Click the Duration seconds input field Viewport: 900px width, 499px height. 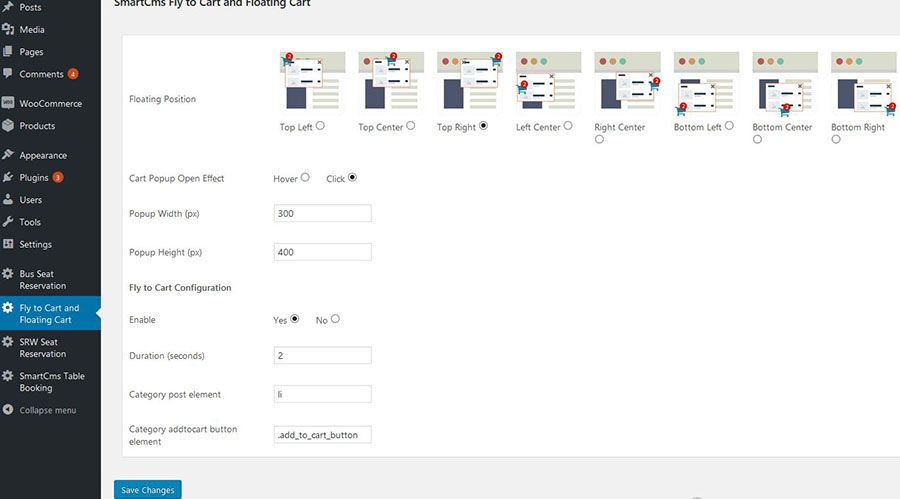point(323,355)
